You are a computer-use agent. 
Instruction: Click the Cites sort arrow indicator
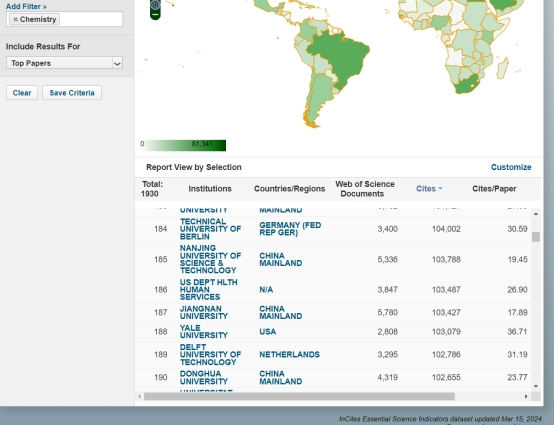(440, 189)
